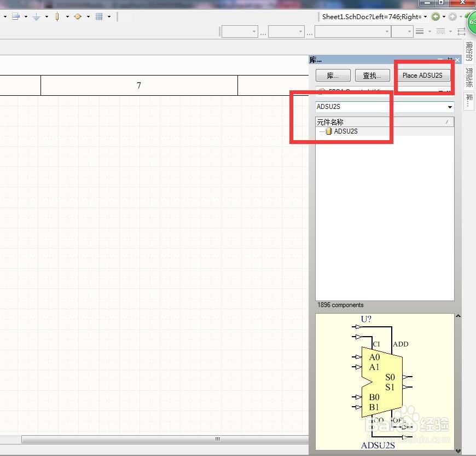
Task: Open dropdown arrow next to ground icon
Action: coord(47,17)
